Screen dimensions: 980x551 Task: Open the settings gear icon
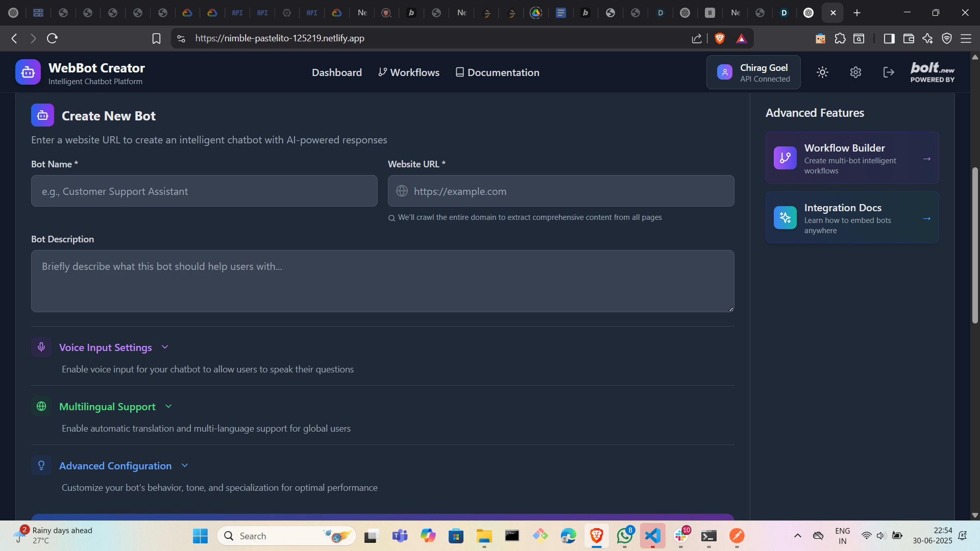pos(855,72)
